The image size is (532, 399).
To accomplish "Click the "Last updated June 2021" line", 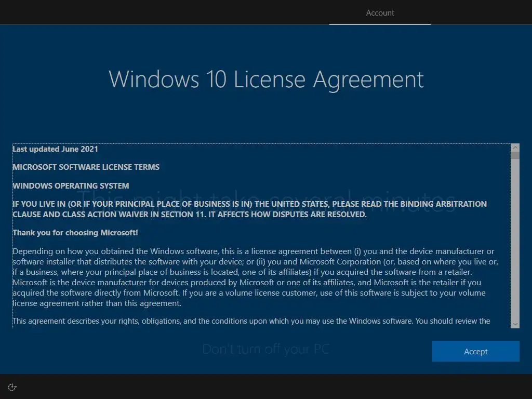I will click(55, 149).
